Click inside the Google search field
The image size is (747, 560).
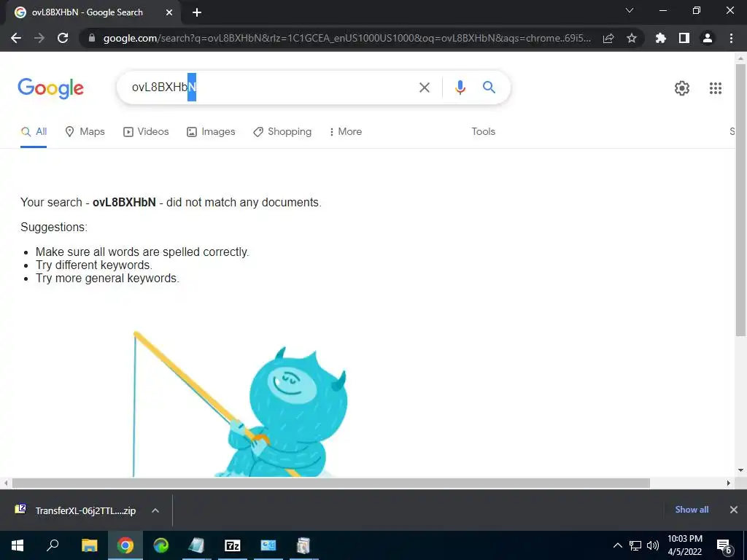271,87
